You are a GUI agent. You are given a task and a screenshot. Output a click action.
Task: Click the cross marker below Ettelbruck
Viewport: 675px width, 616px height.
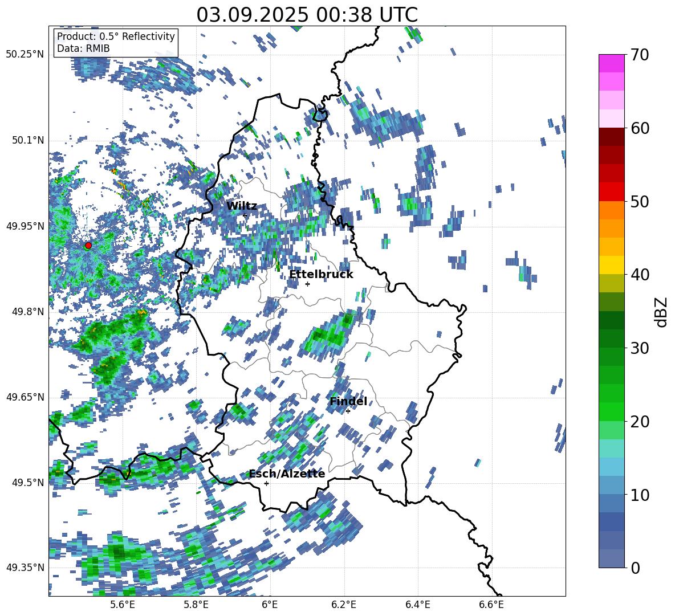click(307, 284)
